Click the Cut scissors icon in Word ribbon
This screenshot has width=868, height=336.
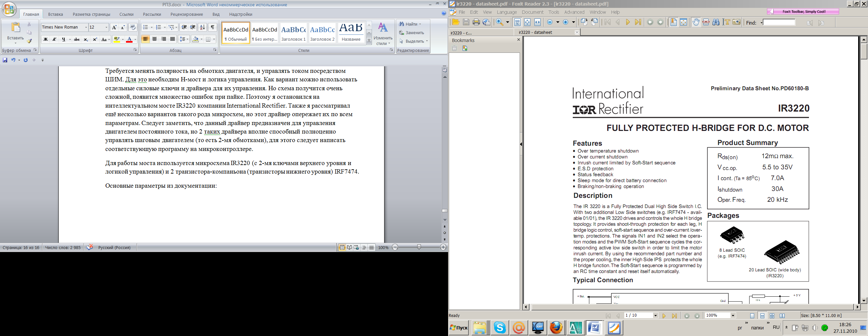[x=29, y=24]
